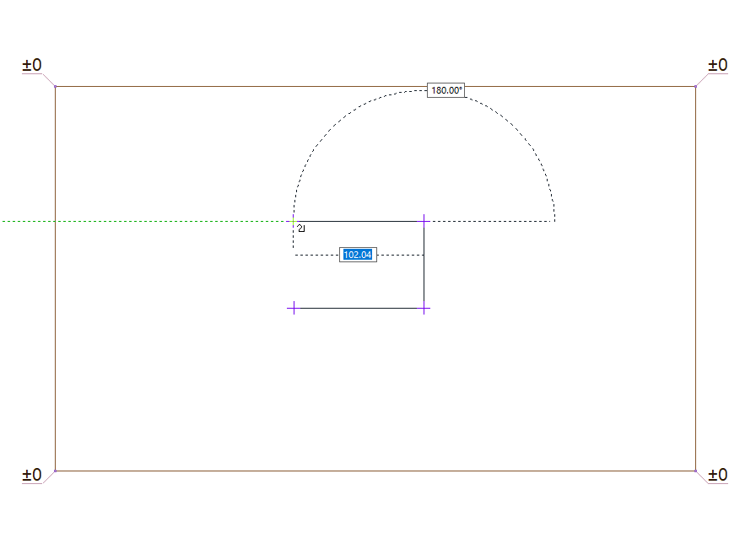Click the bottom-left ±0 elevation label

(32, 475)
